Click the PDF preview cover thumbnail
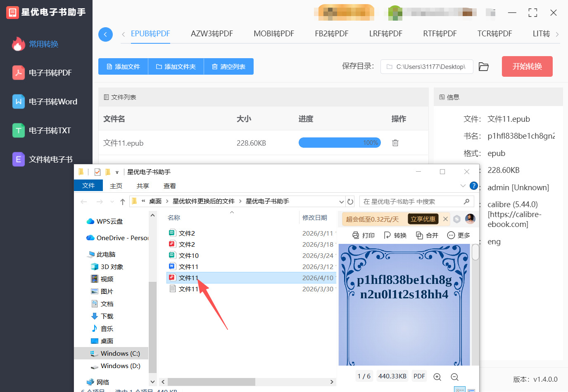Image resolution: width=568 pixels, height=392 pixels. [x=404, y=305]
